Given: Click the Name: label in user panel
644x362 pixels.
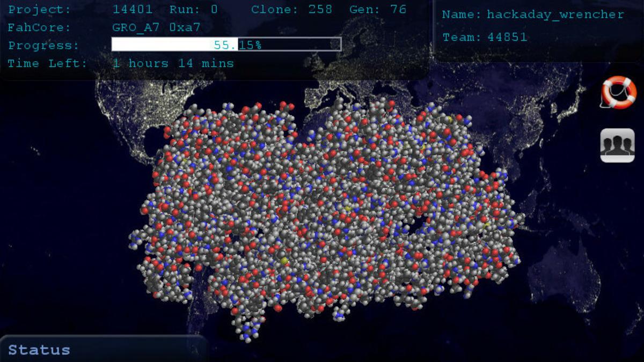Looking at the screenshot, I should click(x=462, y=15).
